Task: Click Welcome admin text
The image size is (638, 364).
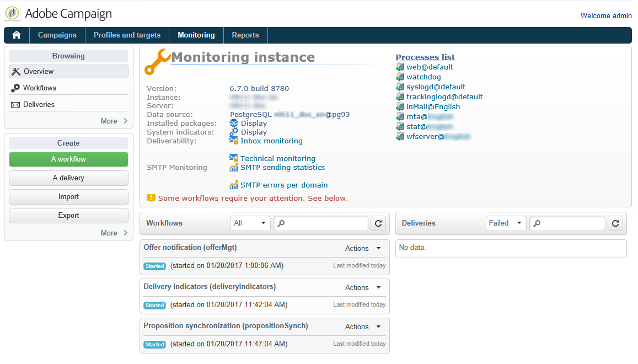Action: (606, 15)
